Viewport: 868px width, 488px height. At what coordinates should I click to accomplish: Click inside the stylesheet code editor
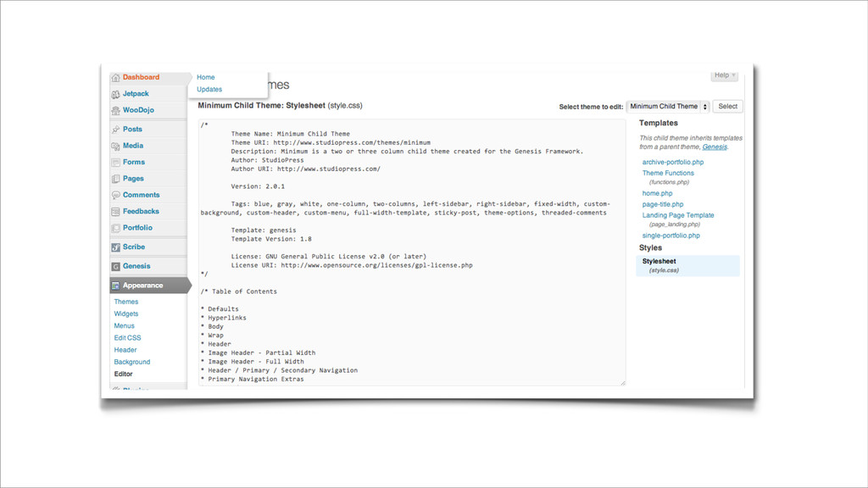coord(412,252)
